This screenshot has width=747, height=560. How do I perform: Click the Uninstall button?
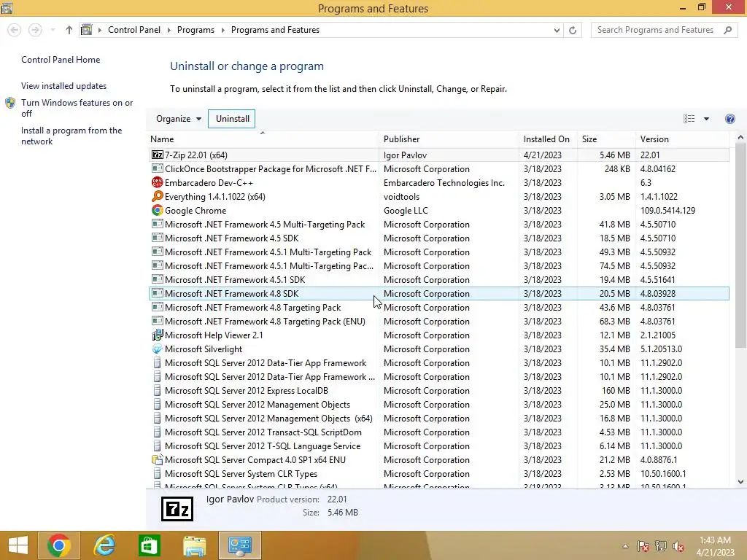click(232, 119)
